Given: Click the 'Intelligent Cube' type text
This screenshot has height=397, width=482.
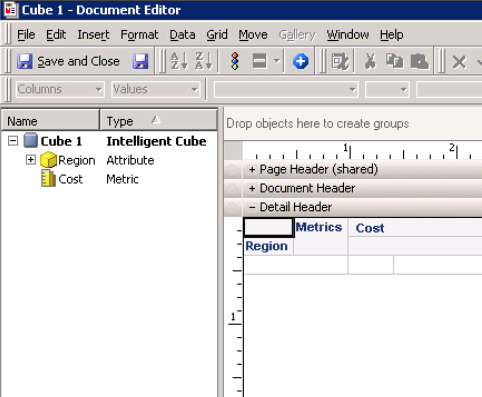Looking at the screenshot, I should (x=156, y=141).
